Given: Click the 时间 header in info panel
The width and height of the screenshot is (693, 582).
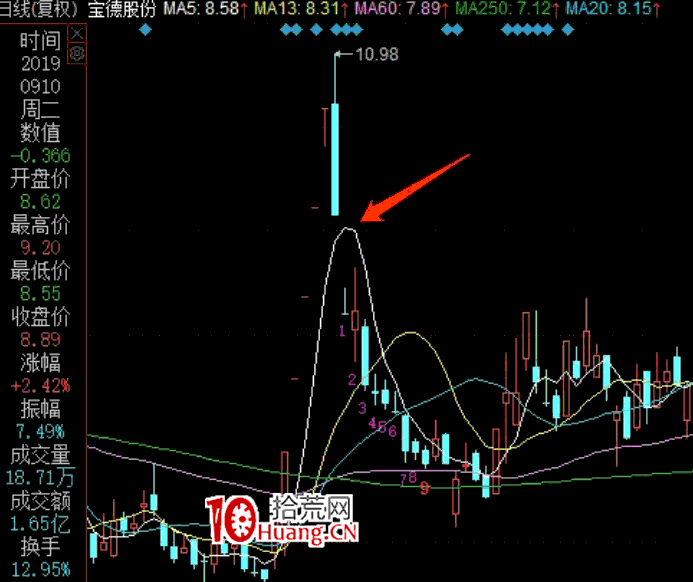Looking at the screenshot, I should coord(40,41).
